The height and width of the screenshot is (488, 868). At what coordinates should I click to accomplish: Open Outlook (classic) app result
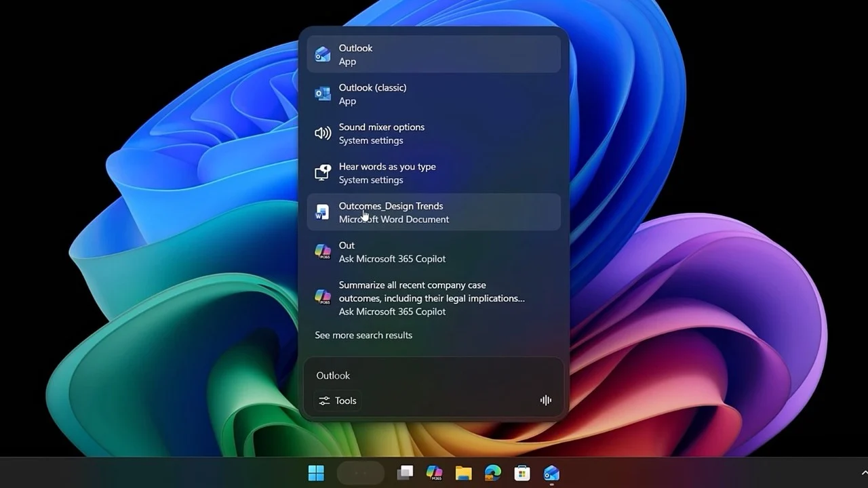pos(433,94)
